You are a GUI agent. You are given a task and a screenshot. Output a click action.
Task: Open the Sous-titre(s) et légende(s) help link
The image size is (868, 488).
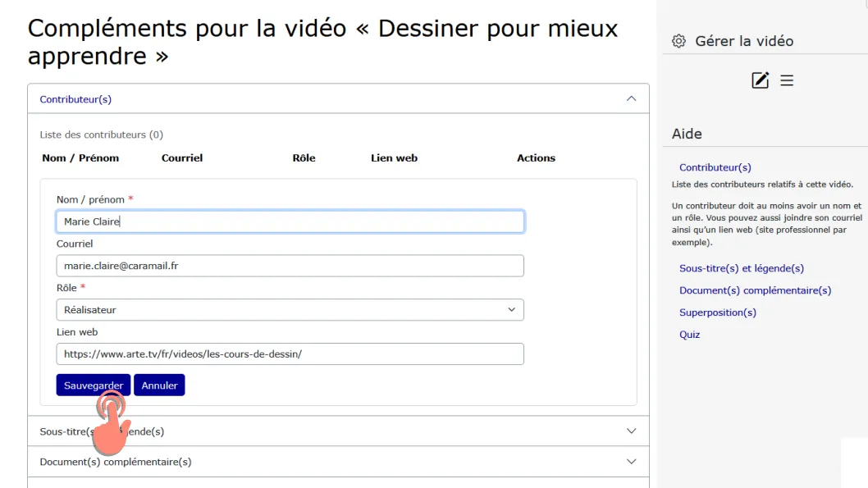coord(742,268)
